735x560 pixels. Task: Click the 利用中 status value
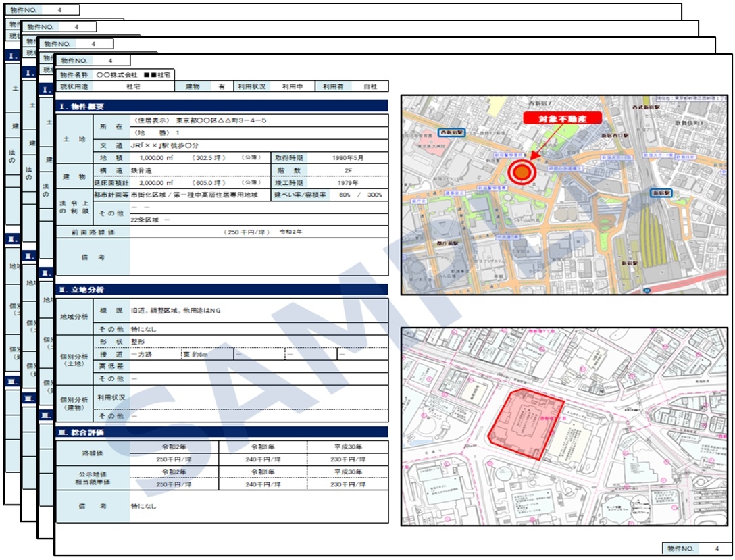(292, 86)
